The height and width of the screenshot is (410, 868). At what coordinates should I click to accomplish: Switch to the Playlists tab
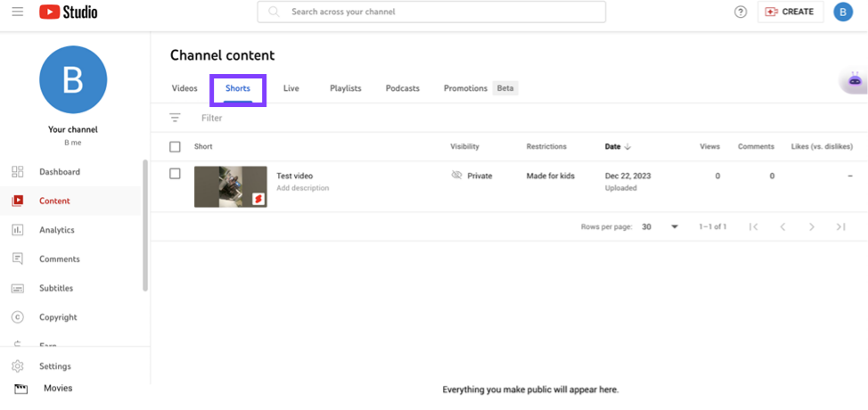(346, 88)
